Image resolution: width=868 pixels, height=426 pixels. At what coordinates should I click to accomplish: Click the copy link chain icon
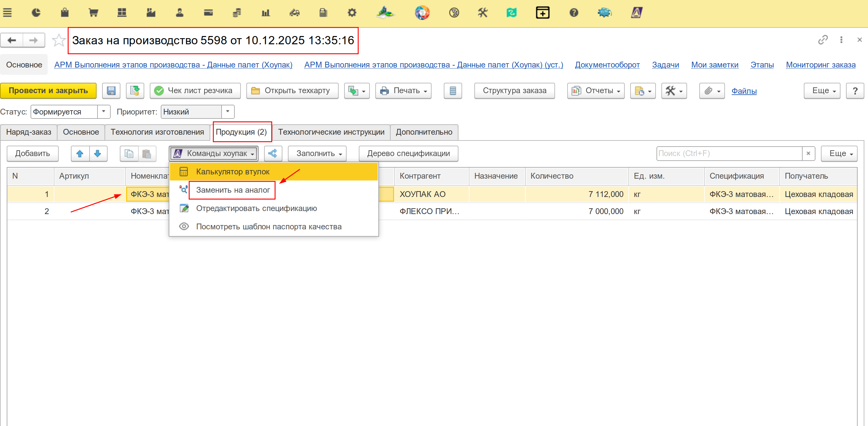point(822,40)
